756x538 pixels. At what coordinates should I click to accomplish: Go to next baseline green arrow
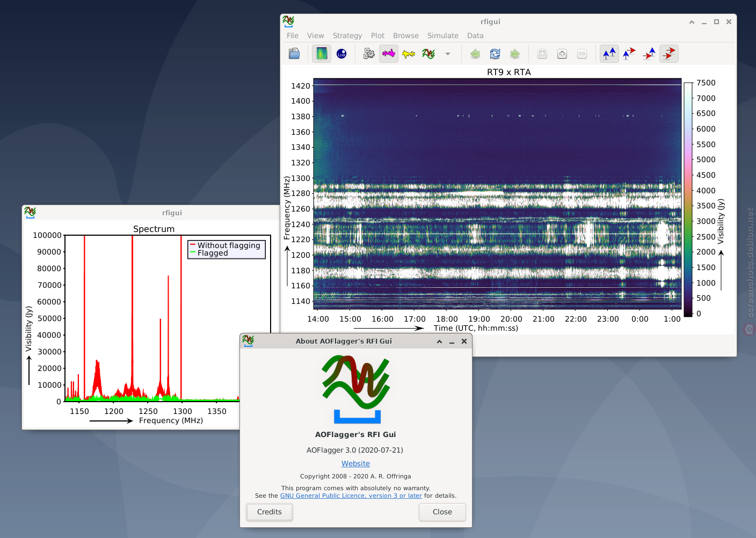[x=515, y=54]
